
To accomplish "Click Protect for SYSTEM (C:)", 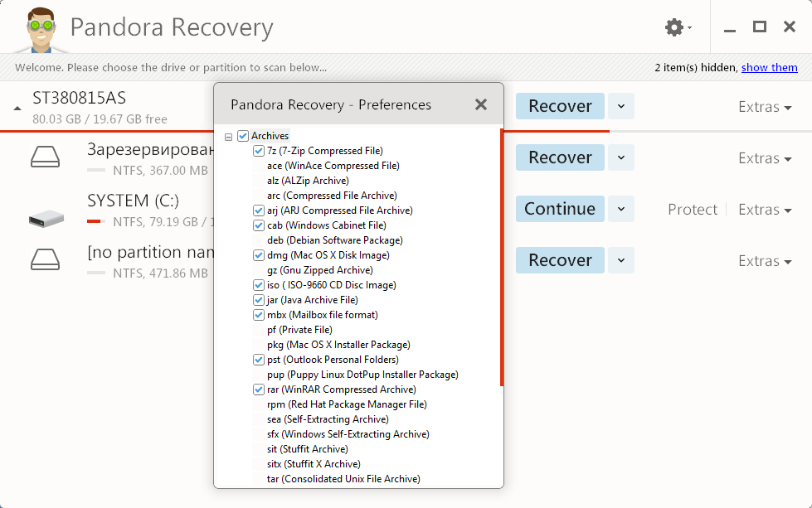I will tap(693, 210).
